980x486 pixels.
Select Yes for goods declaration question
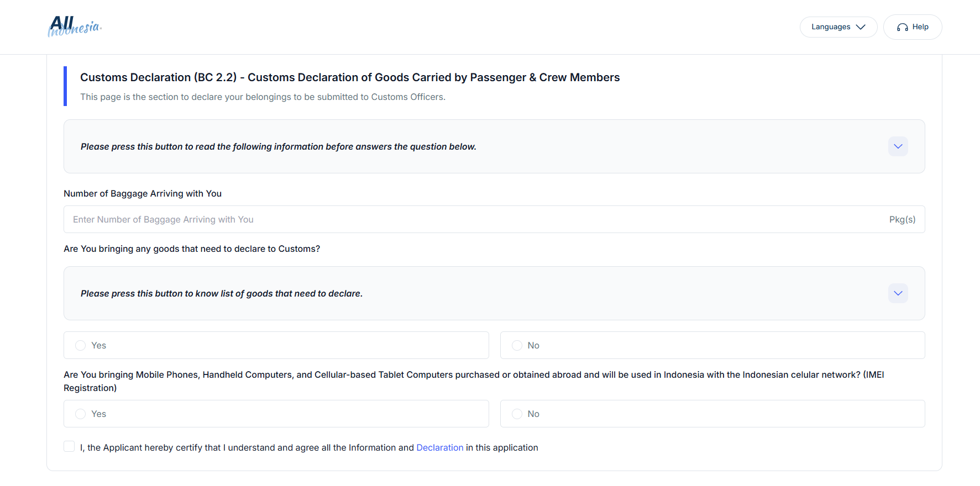[x=80, y=345]
